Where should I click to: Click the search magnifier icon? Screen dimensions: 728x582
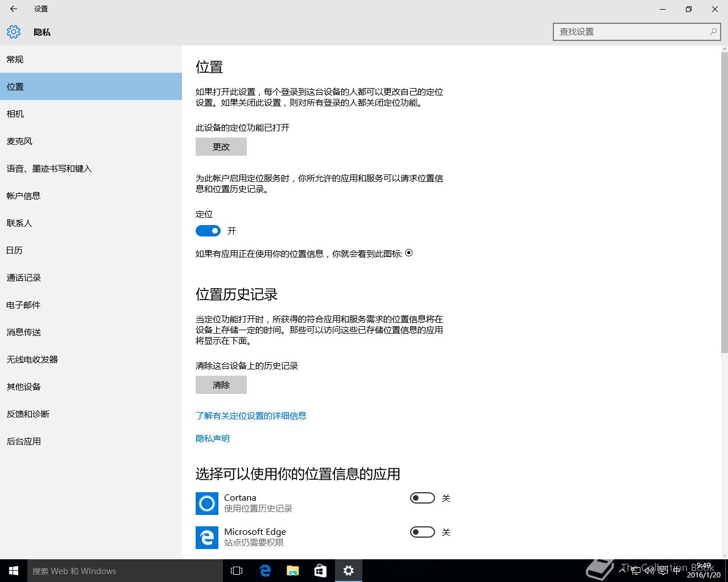click(x=713, y=32)
